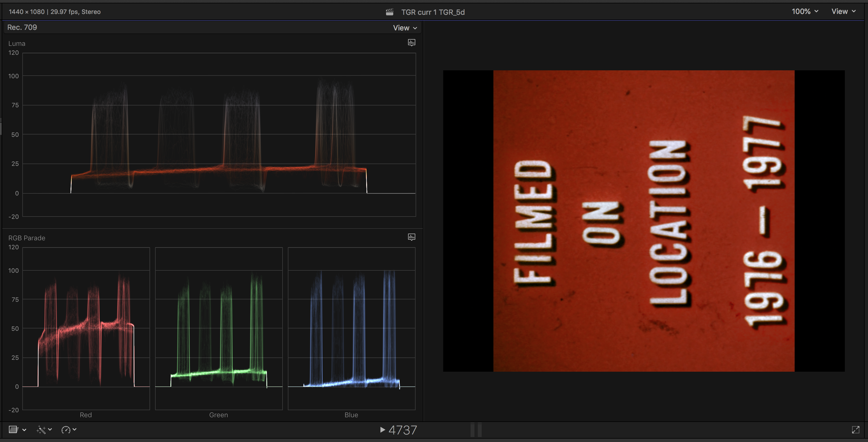Screen dimensions: 868x442
Task: Click the Transform tool icon
Action: pyautogui.click(x=13, y=429)
